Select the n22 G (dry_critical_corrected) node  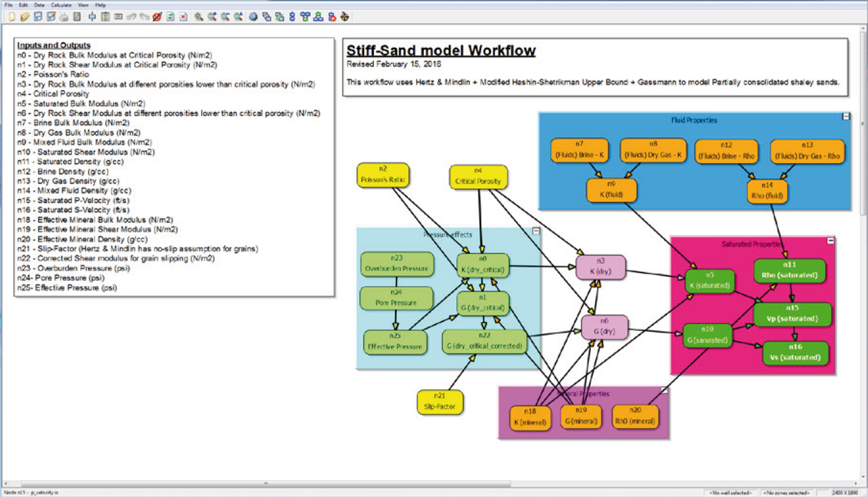(x=484, y=342)
